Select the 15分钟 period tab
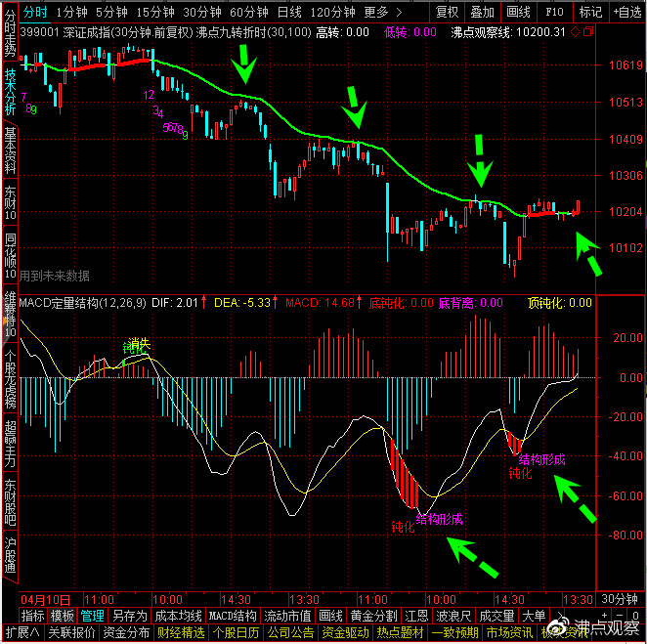Image resolution: width=647 pixels, height=644 pixels. tap(155, 13)
